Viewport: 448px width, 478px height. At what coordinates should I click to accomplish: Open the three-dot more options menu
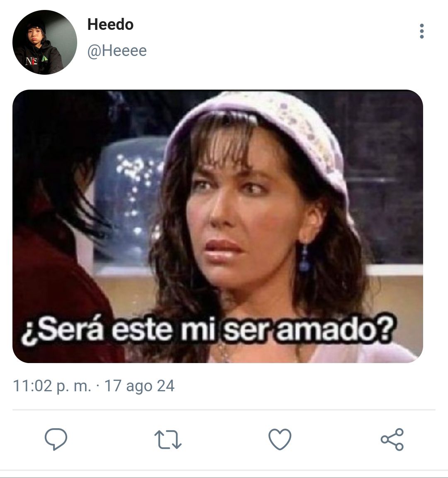click(x=422, y=31)
